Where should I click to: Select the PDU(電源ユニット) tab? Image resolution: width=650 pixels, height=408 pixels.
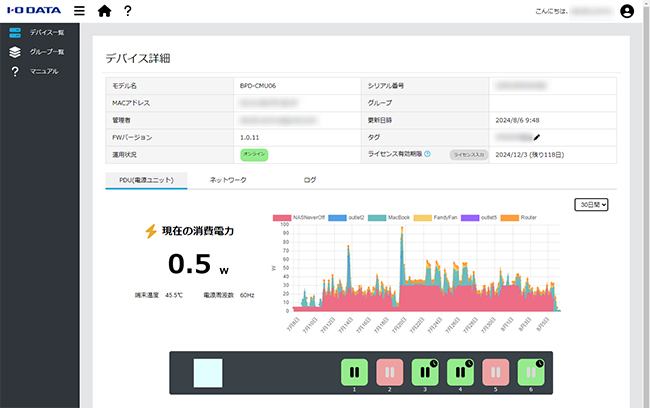(146, 180)
